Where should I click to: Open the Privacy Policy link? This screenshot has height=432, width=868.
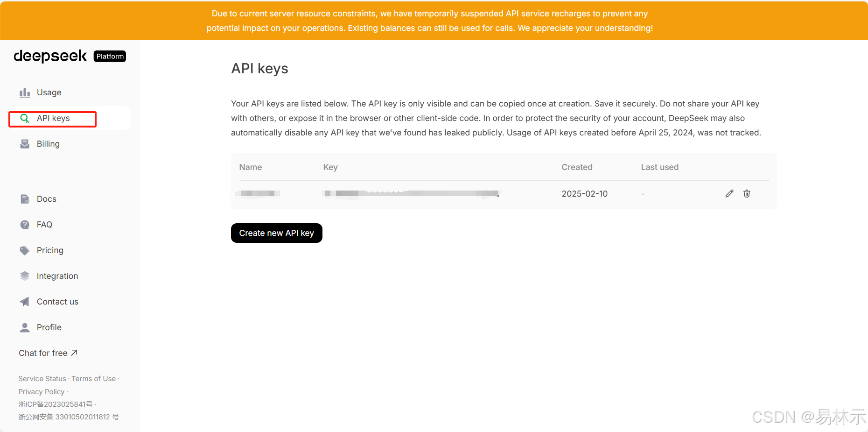tap(42, 392)
